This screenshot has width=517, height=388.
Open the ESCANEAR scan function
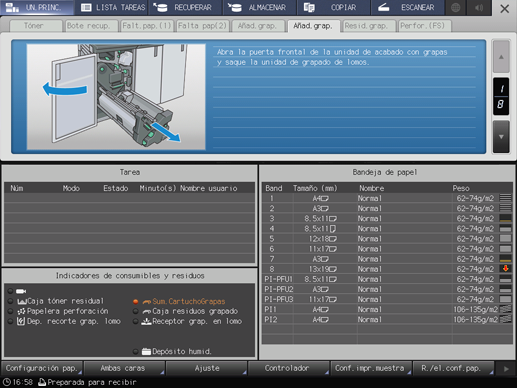coord(407,7)
